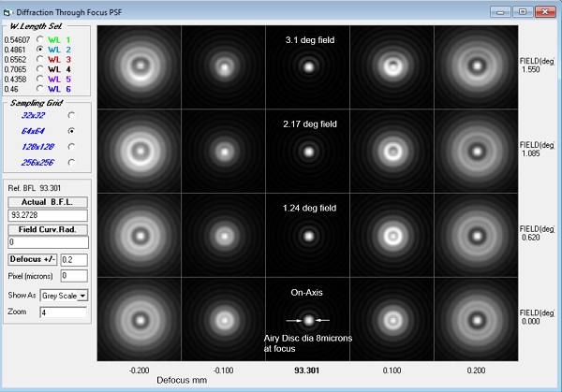This screenshot has height=392, width=562.
Task: Select 256x256 sampling grid option
Action: pos(71,163)
